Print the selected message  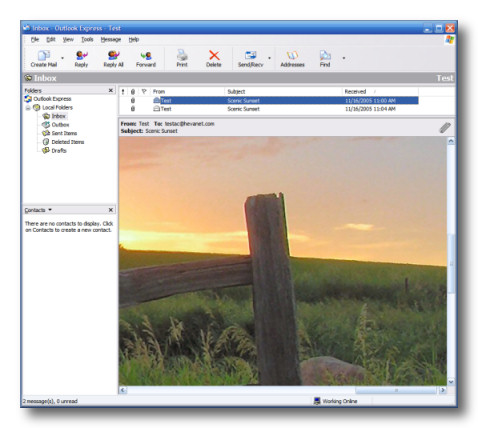tap(182, 59)
